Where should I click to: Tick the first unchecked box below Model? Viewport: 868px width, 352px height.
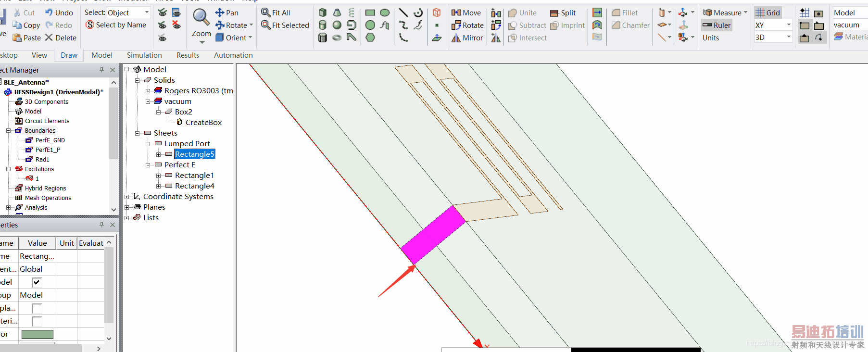point(37,308)
